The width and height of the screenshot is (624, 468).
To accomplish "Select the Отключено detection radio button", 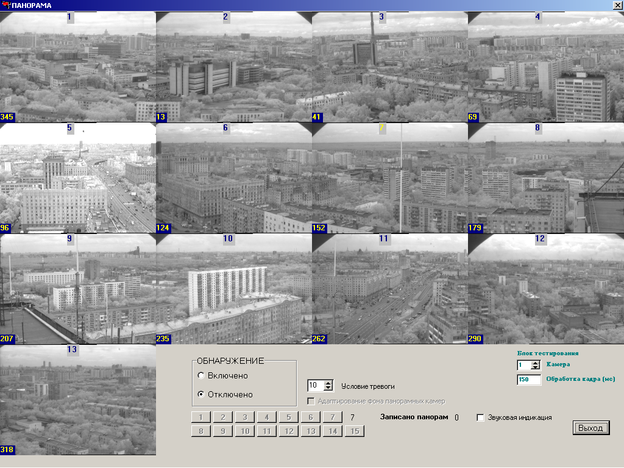I will [201, 394].
